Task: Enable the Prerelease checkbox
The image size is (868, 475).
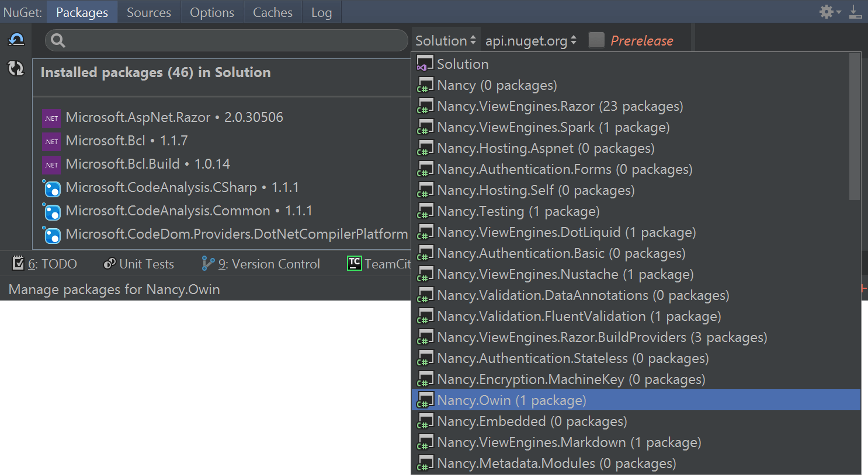Action: click(596, 40)
